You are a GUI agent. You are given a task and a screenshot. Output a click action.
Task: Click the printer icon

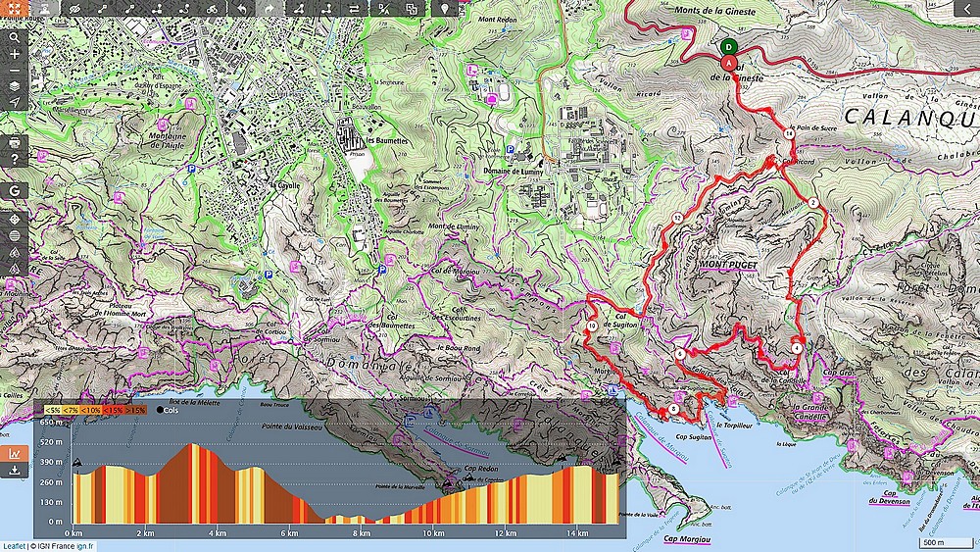[15, 142]
